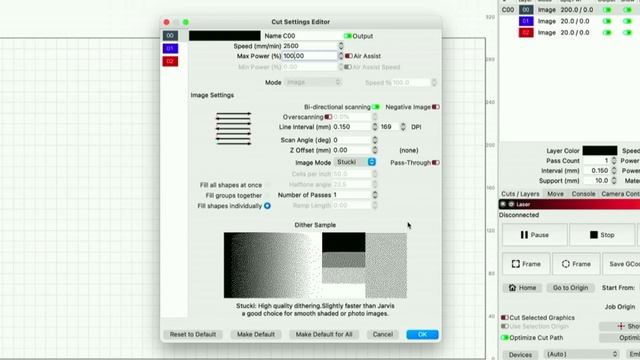Click the Go to Origin button
The height and width of the screenshot is (360, 640).
(570, 288)
